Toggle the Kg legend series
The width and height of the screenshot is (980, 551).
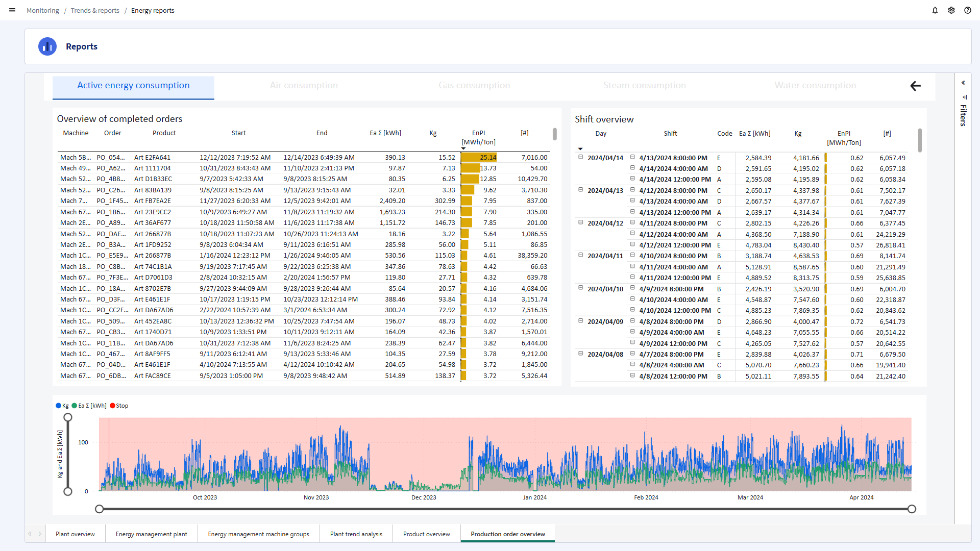tap(62, 406)
